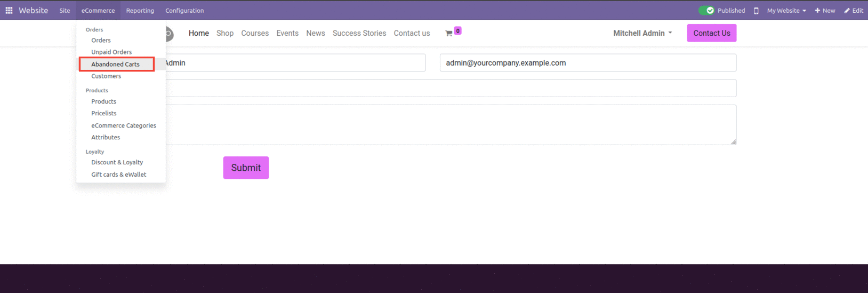This screenshot has height=293, width=868.
Task: Open the Site menu
Action: 65,10
